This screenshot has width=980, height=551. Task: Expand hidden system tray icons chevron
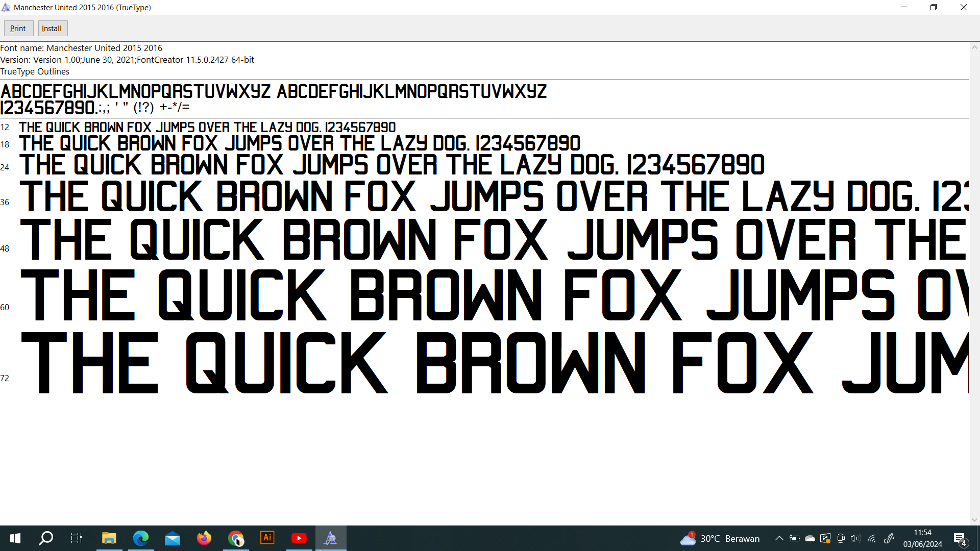click(x=779, y=538)
